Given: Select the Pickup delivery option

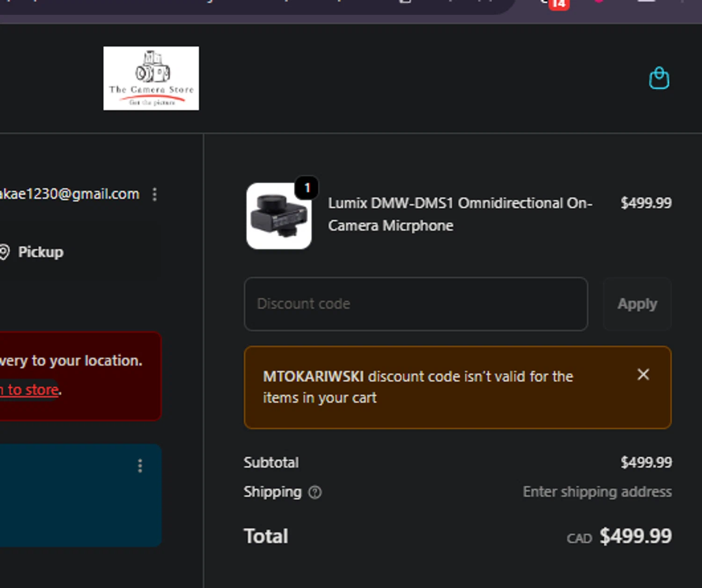Looking at the screenshot, I should [41, 252].
